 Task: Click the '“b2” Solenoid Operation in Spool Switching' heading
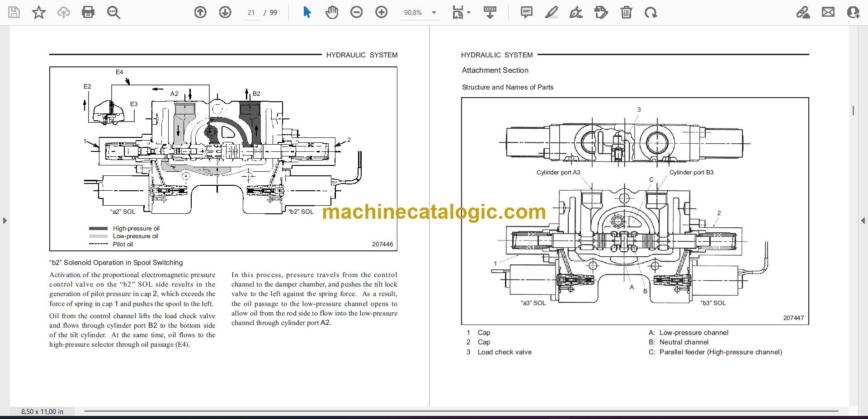pos(116,263)
